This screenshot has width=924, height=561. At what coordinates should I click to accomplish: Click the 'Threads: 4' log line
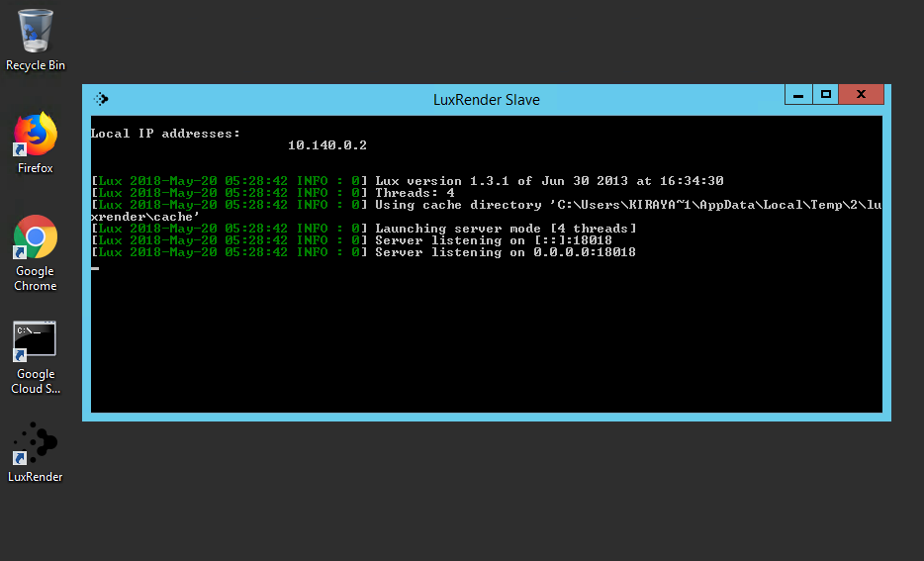tap(273, 193)
